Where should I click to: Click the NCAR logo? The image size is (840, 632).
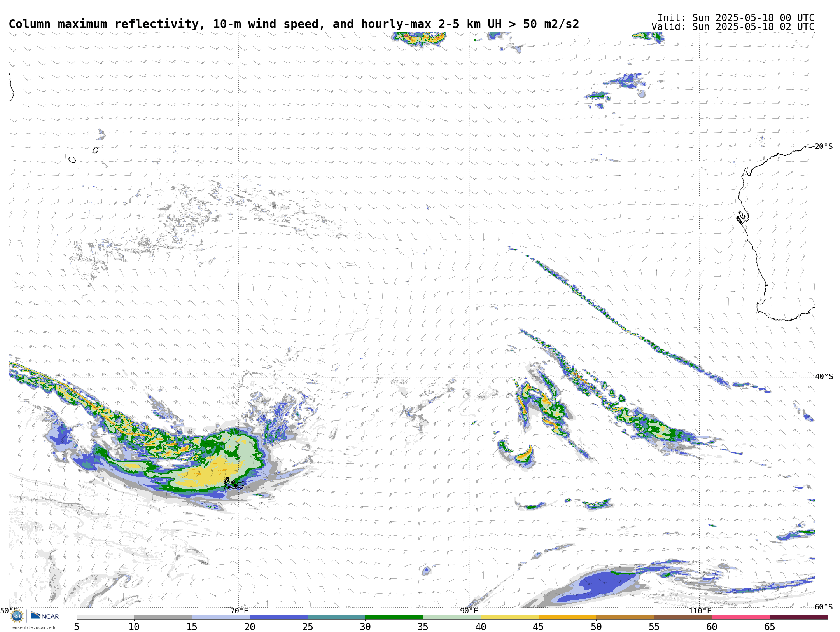coord(45,616)
